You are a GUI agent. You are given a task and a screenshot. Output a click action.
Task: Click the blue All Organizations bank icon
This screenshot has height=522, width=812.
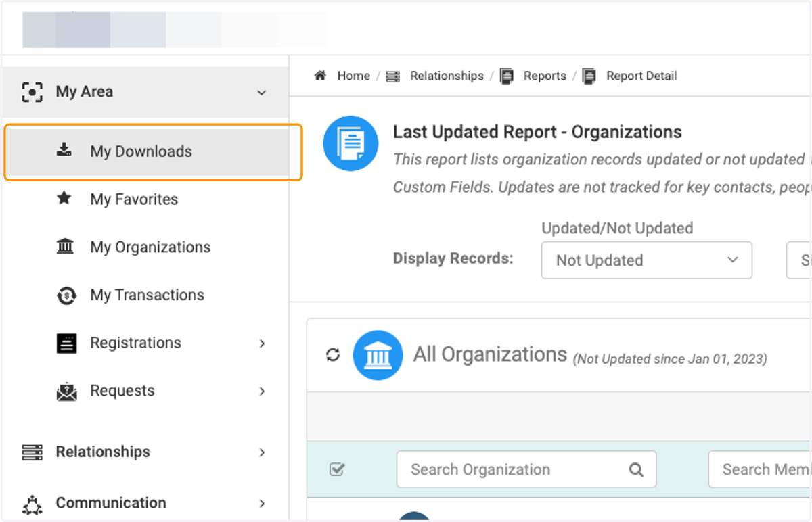378,355
